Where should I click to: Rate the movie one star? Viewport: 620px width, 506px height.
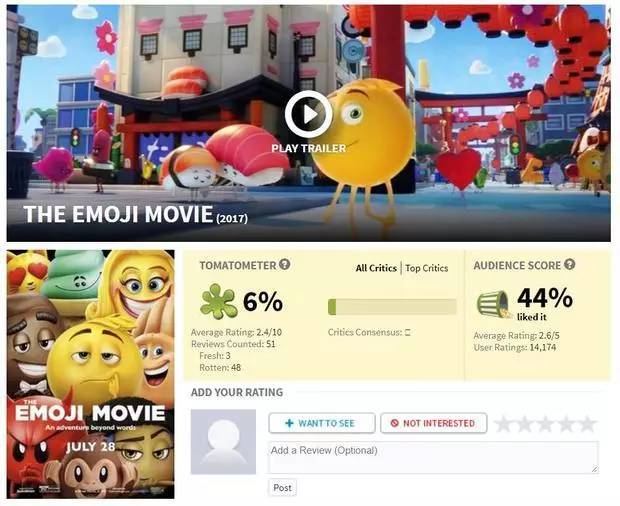point(503,424)
